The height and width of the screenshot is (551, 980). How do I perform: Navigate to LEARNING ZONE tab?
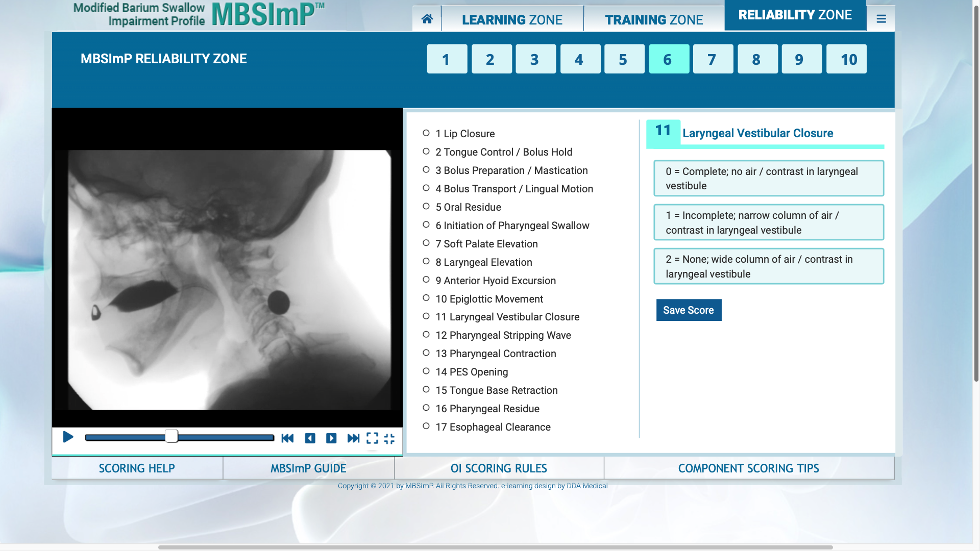[512, 19]
